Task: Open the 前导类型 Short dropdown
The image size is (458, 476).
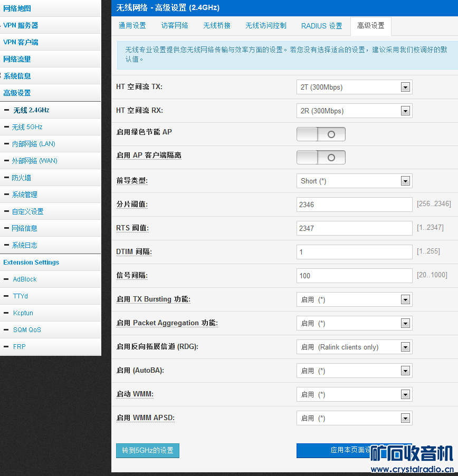Action: [355, 181]
